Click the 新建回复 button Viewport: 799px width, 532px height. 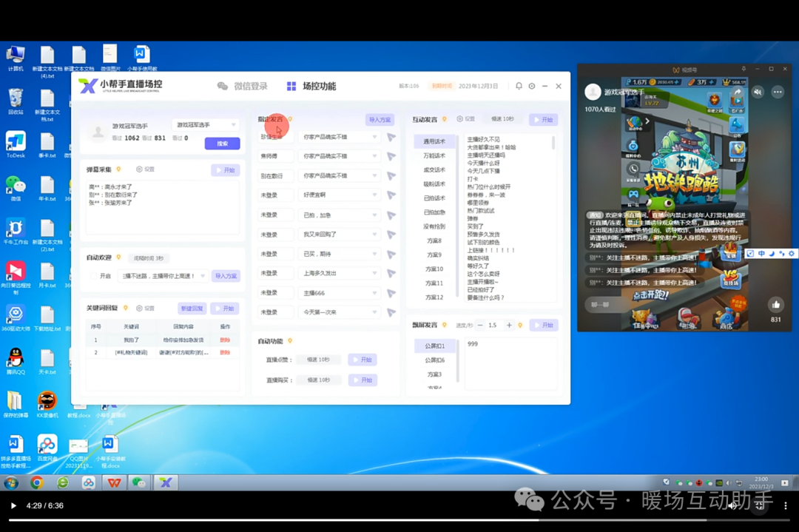coord(192,309)
